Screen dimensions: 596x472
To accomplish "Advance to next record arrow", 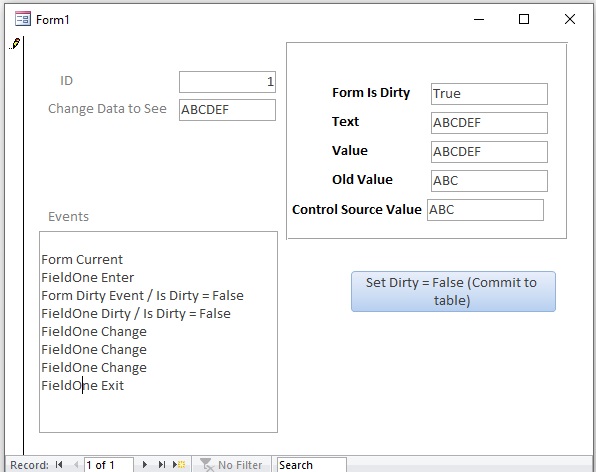I will pyautogui.click(x=144, y=464).
